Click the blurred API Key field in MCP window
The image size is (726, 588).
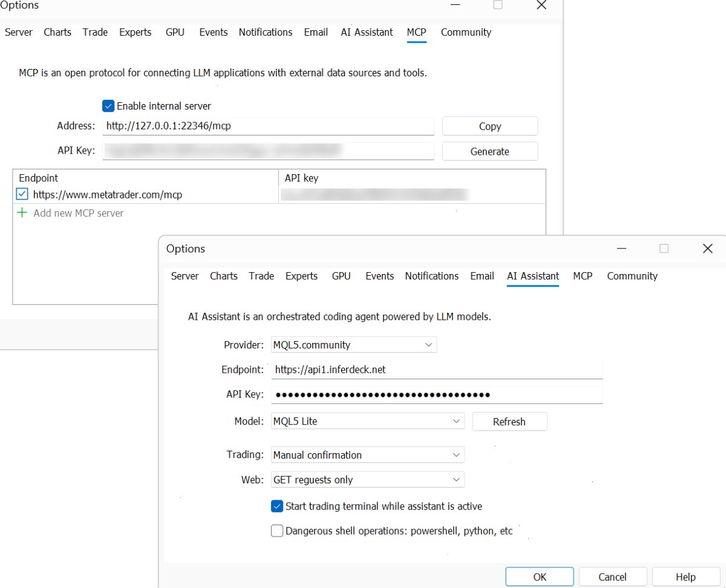coord(269,151)
